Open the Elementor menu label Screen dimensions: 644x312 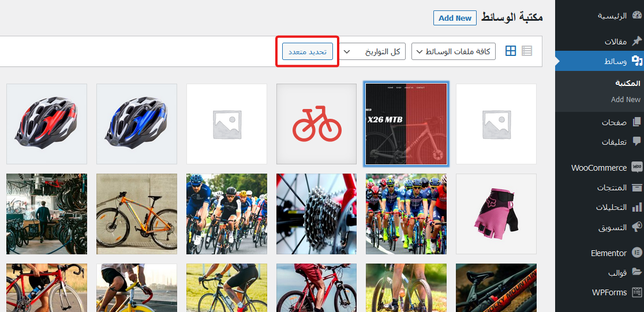coord(609,253)
